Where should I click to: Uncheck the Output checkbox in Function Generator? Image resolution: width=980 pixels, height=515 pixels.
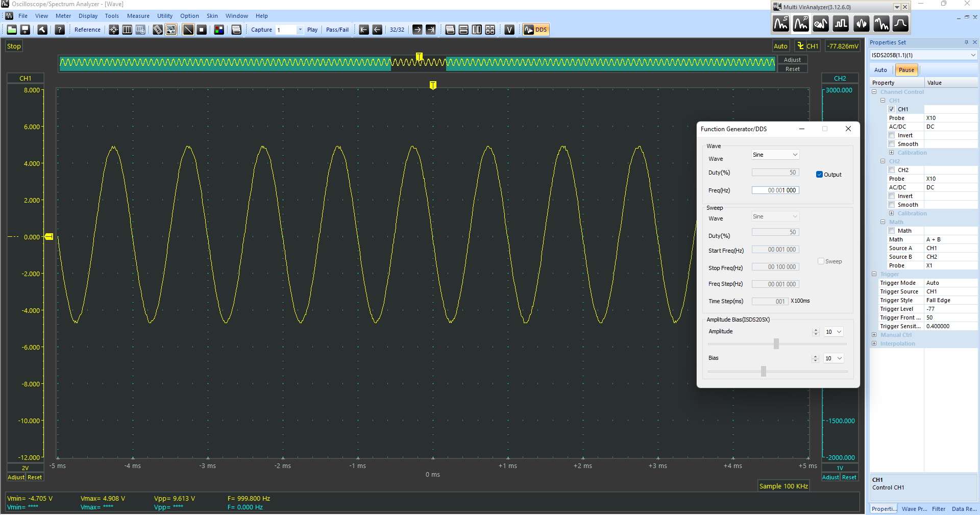819,175
